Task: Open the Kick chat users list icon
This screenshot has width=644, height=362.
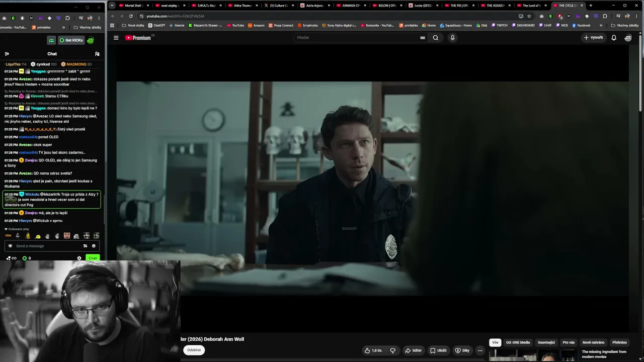Action: (x=97, y=54)
